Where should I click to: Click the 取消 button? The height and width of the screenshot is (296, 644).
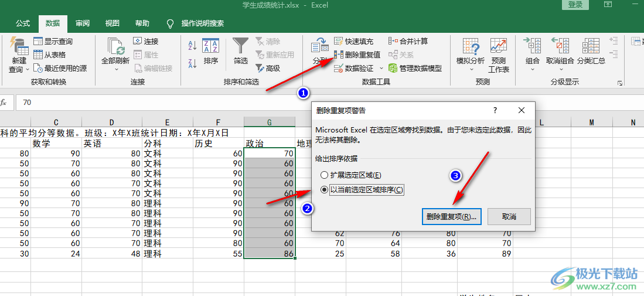509,216
